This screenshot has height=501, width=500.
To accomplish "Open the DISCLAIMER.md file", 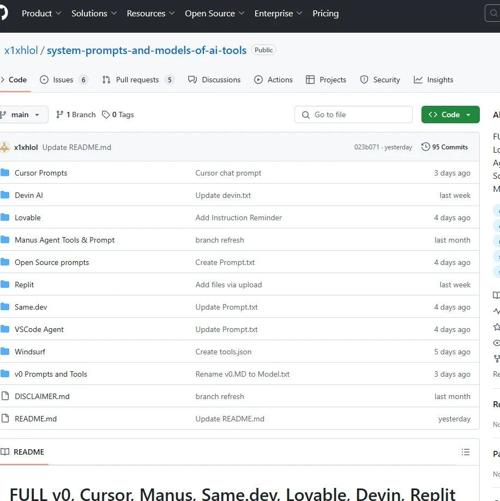I will tap(42, 396).
